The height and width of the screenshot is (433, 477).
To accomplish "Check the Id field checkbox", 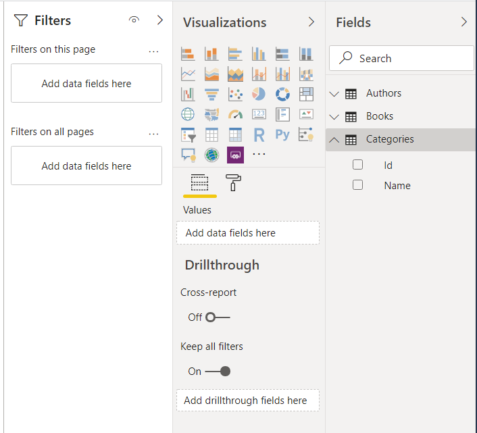I will click(358, 165).
